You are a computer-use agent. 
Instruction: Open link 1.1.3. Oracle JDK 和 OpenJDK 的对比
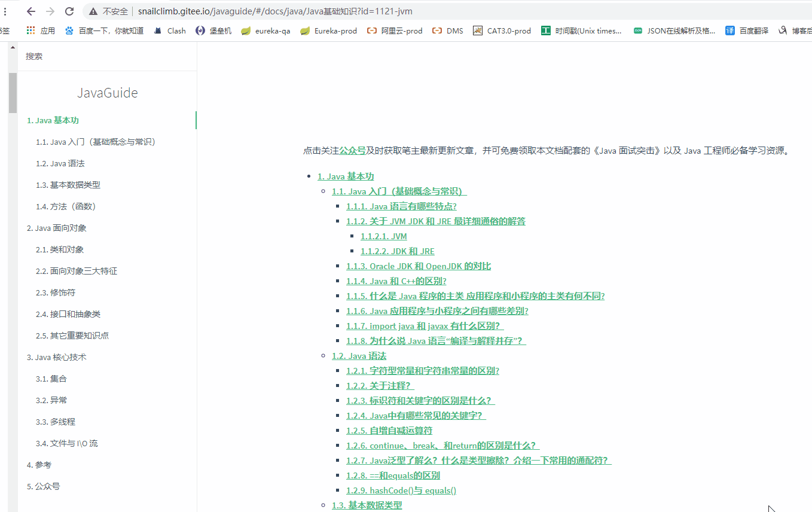pos(419,266)
